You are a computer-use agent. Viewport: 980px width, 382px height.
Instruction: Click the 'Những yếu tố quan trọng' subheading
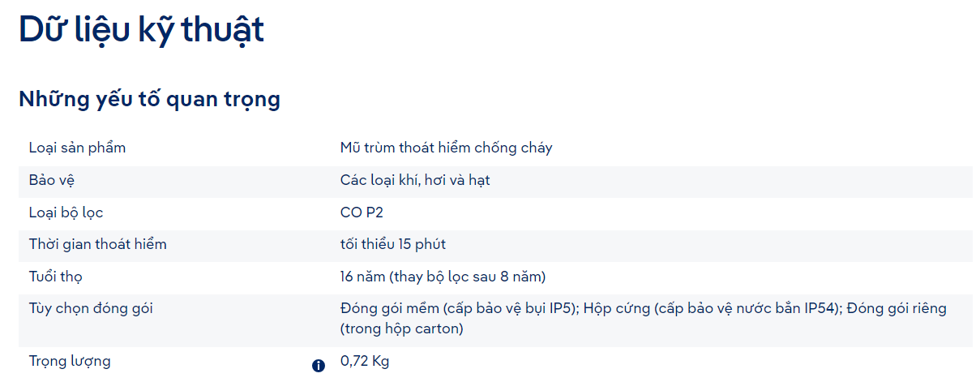[149, 100]
